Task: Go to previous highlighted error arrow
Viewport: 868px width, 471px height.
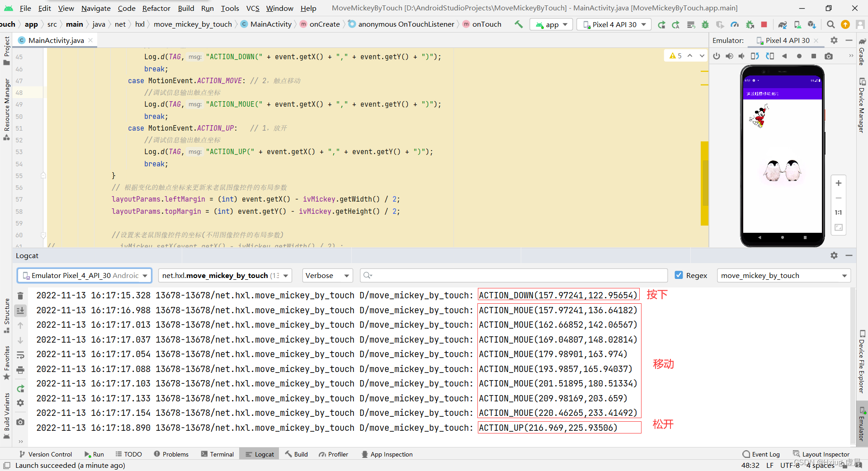Action: click(x=690, y=56)
